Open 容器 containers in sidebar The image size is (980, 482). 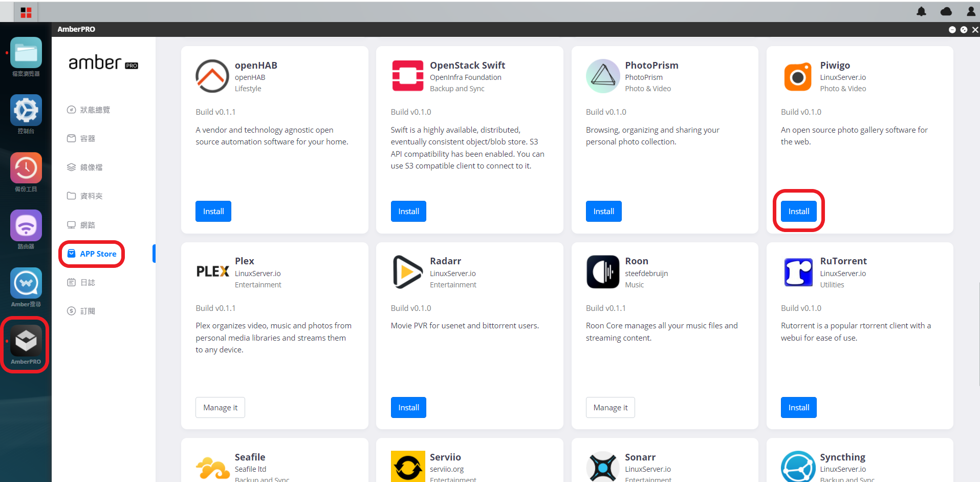[x=81, y=138]
